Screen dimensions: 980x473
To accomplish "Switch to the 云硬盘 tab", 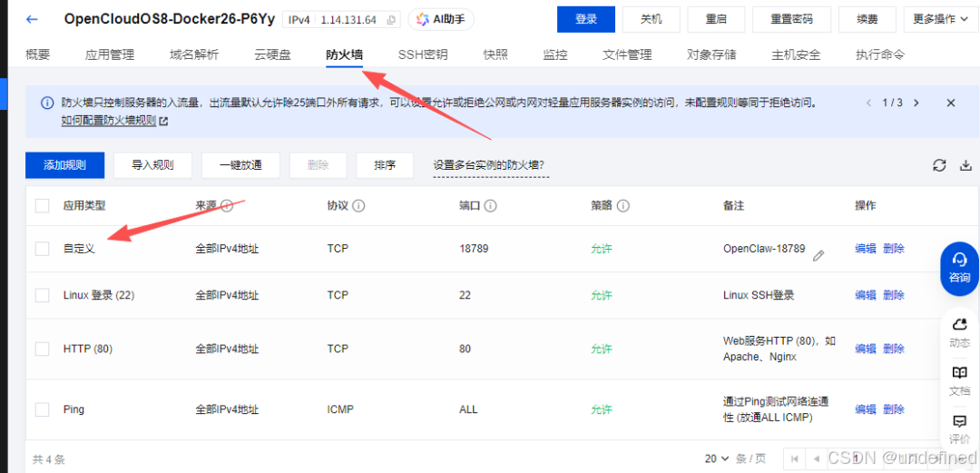I will (x=272, y=55).
